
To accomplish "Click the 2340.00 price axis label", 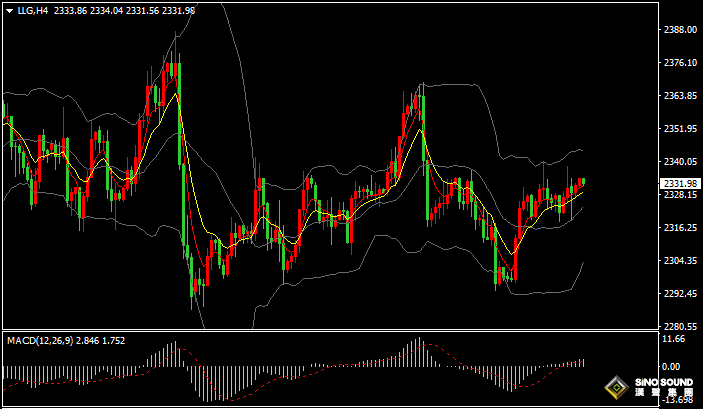I will click(679, 162).
